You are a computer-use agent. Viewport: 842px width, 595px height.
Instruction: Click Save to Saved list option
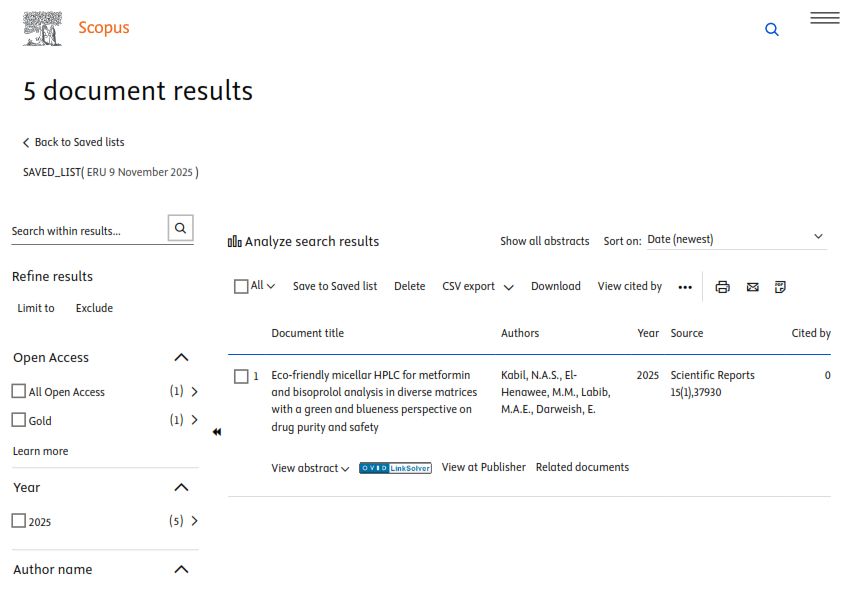(334, 286)
